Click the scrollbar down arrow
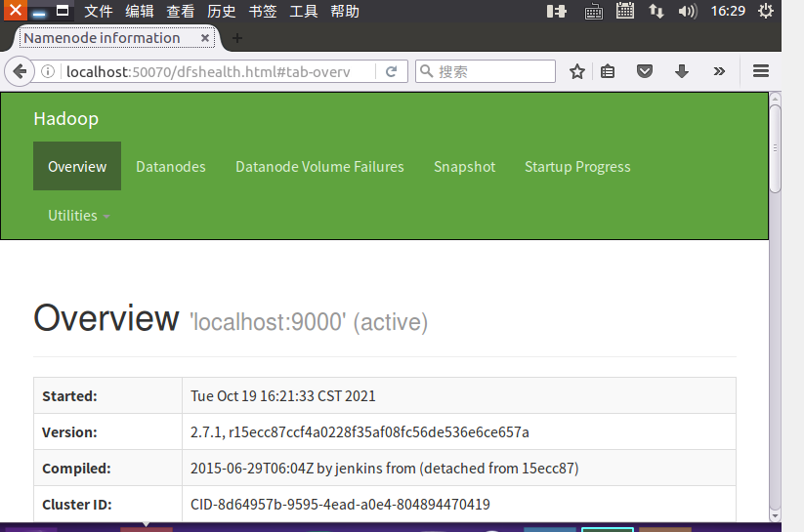Viewport: 804px width, 532px height. pyautogui.click(x=775, y=515)
